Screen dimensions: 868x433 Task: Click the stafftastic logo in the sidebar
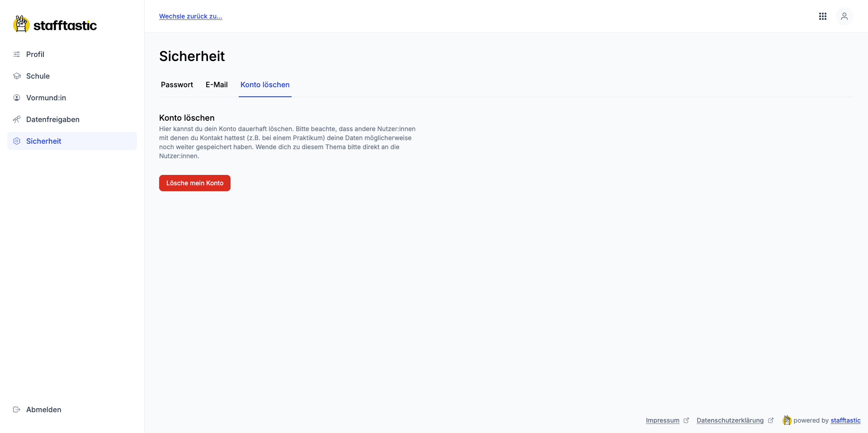(x=55, y=25)
